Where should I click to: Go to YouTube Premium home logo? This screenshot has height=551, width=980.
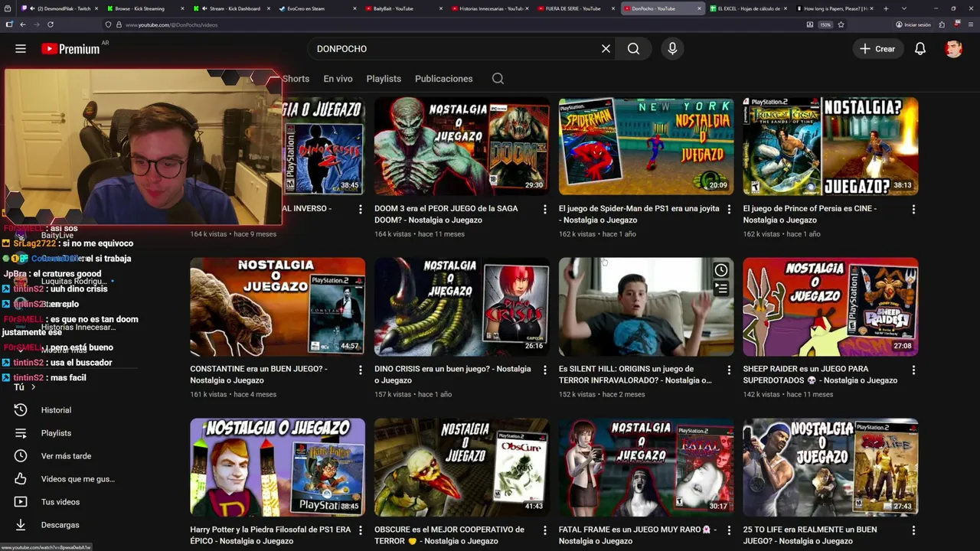pos(70,48)
